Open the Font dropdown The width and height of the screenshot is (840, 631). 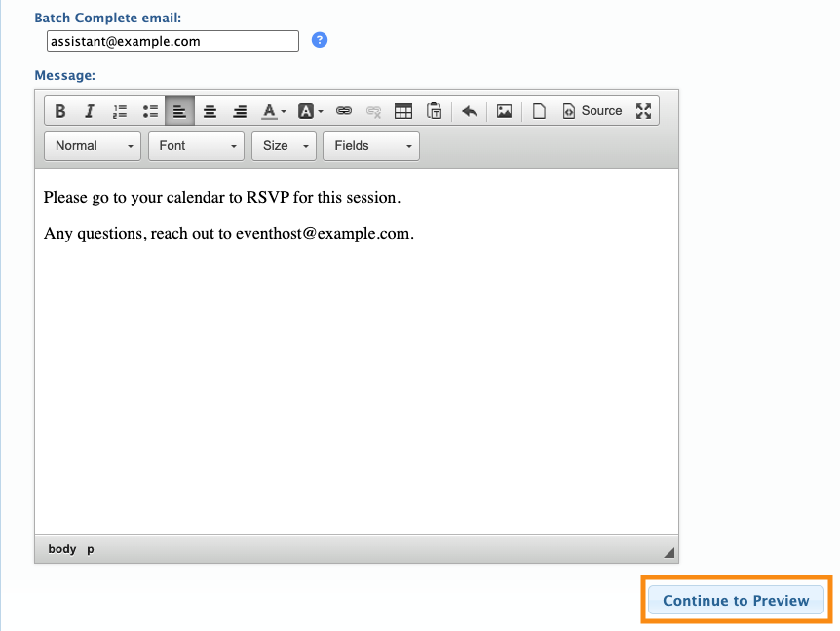(196, 146)
